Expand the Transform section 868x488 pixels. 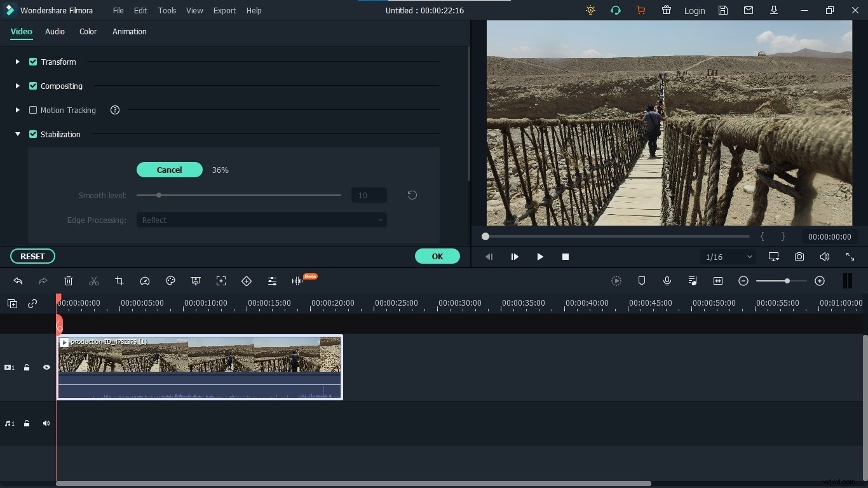(x=17, y=62)
